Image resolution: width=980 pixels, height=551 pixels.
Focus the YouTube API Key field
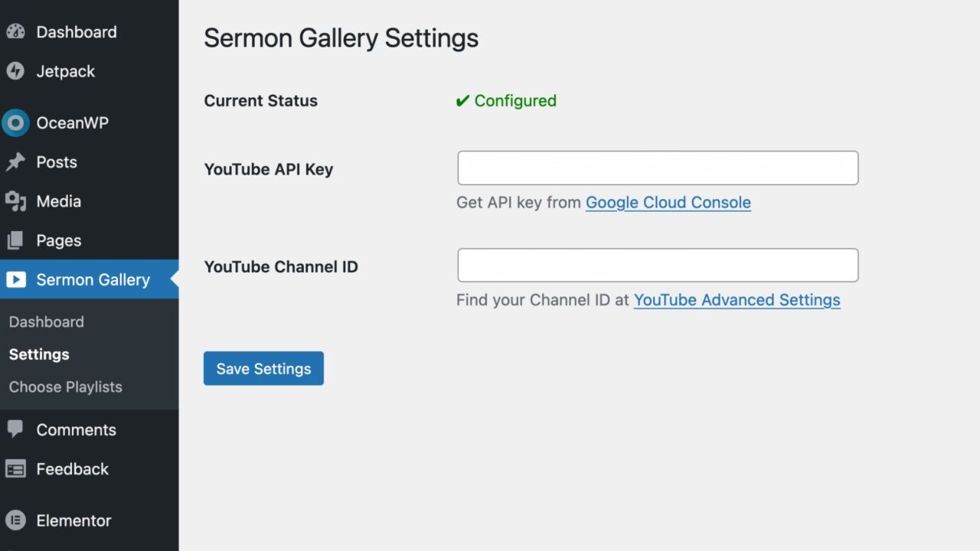(x=658, y=168)
